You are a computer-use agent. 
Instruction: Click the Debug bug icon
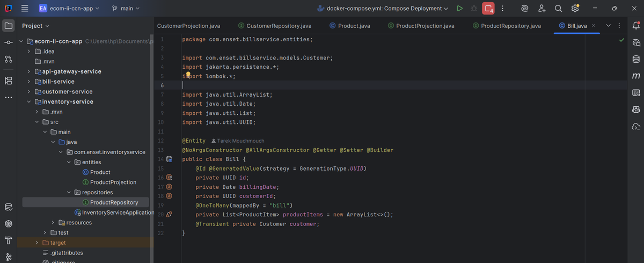pos(473,9)
